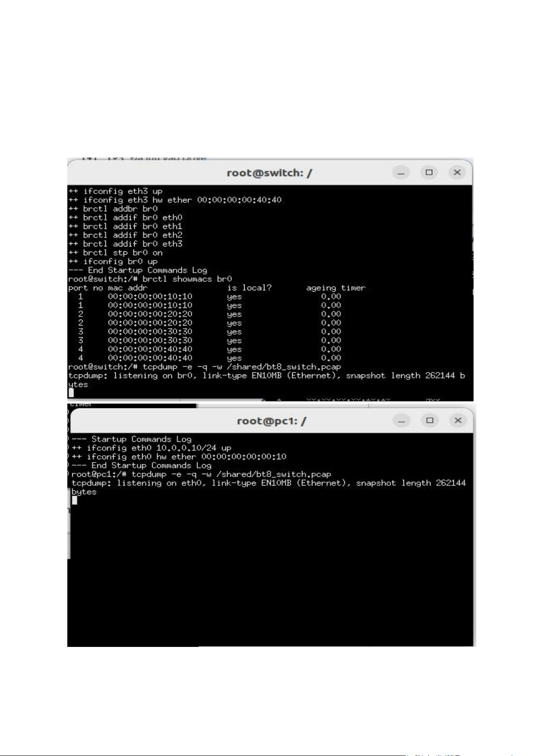Viewport: 535px width, 756px height.
Task: Click the 'is local?' column header
Action: 249,288
